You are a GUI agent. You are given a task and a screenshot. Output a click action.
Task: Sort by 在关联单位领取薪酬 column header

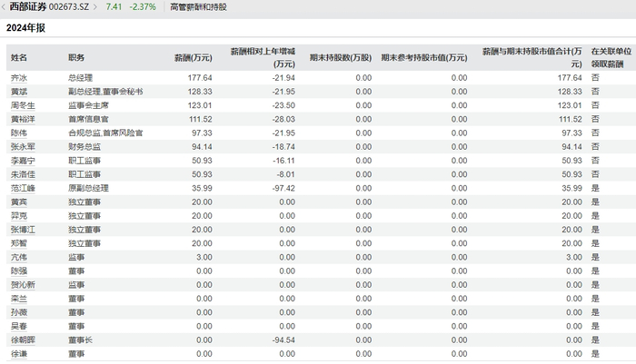[x=611, y=57]
